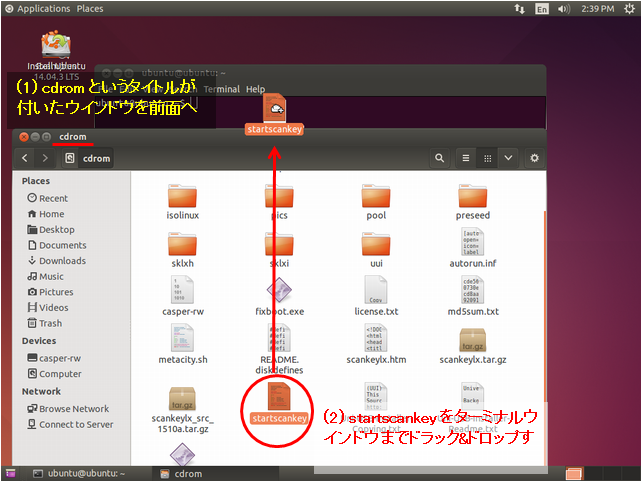Select the README.diskdefines file

280,349
